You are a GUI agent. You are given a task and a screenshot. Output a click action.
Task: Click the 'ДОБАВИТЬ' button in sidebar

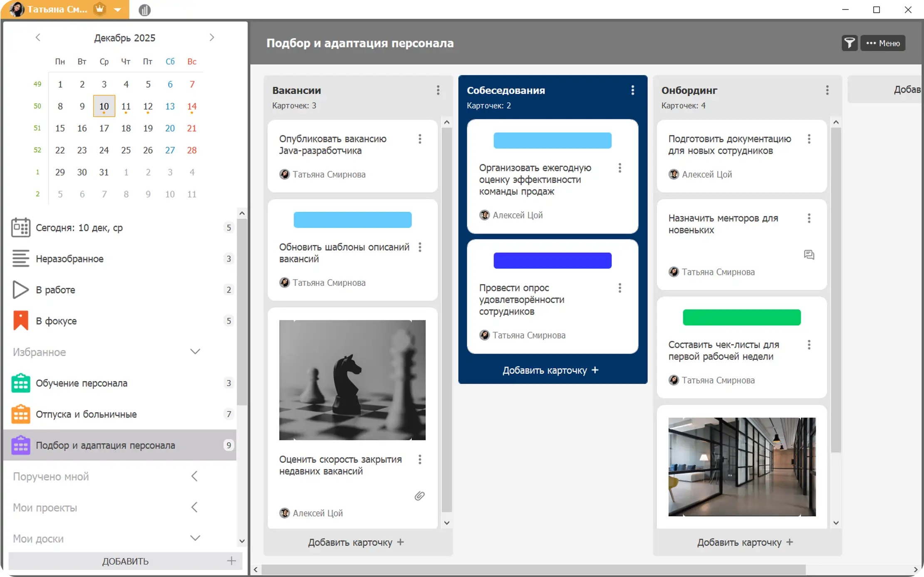coord(125,561)
